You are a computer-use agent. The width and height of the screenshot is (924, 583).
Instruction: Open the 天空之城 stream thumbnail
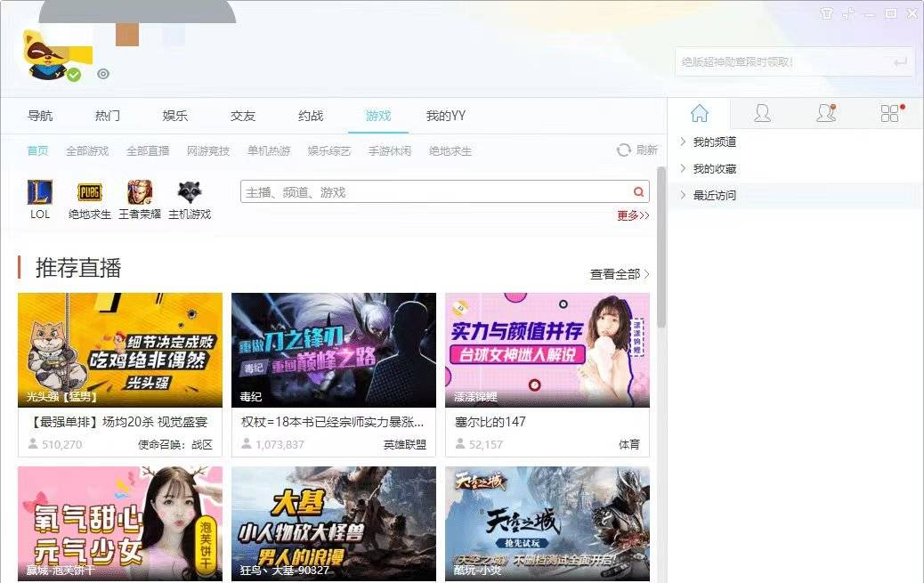point(547,523)
